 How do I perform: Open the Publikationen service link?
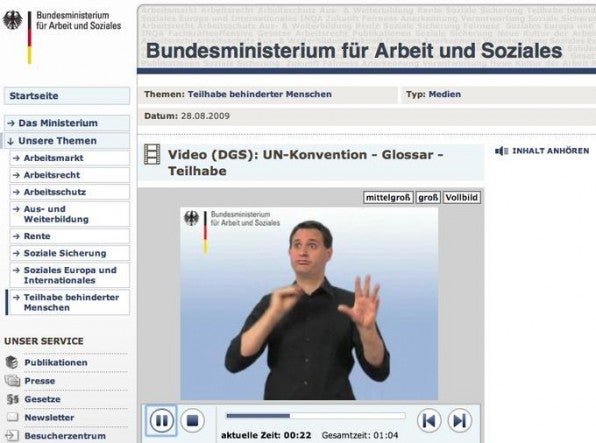click(56, 363)
